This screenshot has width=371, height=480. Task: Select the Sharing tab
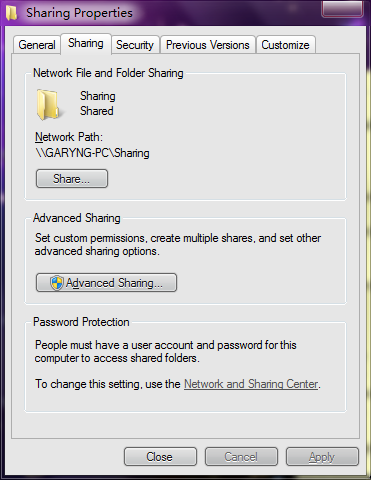point(86,43)
